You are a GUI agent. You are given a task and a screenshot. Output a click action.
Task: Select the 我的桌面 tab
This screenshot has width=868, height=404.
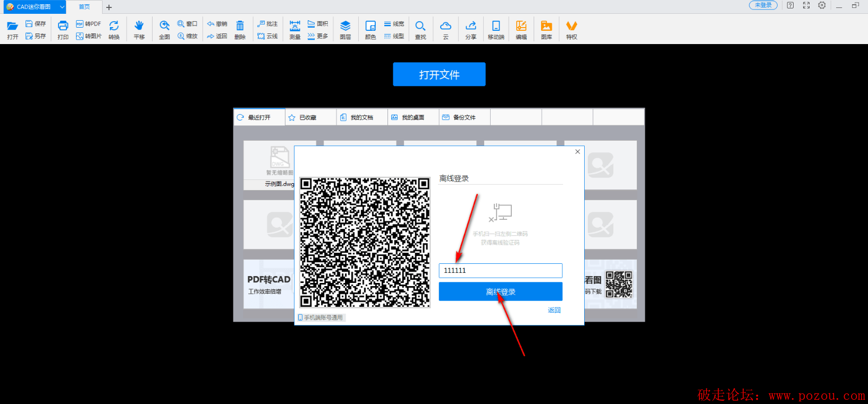point(414,117)
